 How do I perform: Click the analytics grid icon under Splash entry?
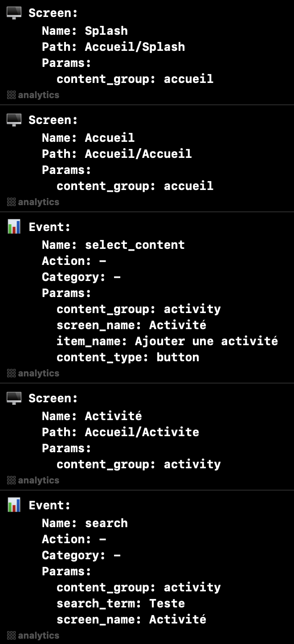coord(12,95)
